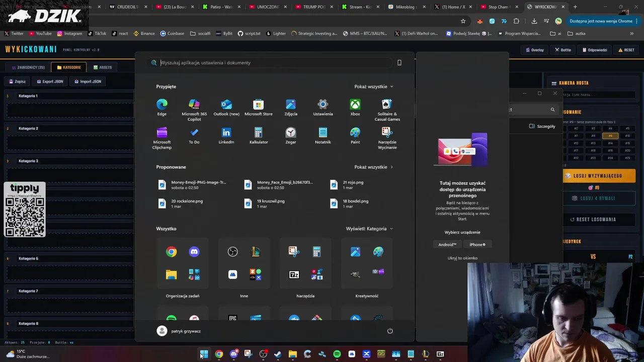Open Notatnik notepad app
The image size is (644, 362).
pos(323,135)
